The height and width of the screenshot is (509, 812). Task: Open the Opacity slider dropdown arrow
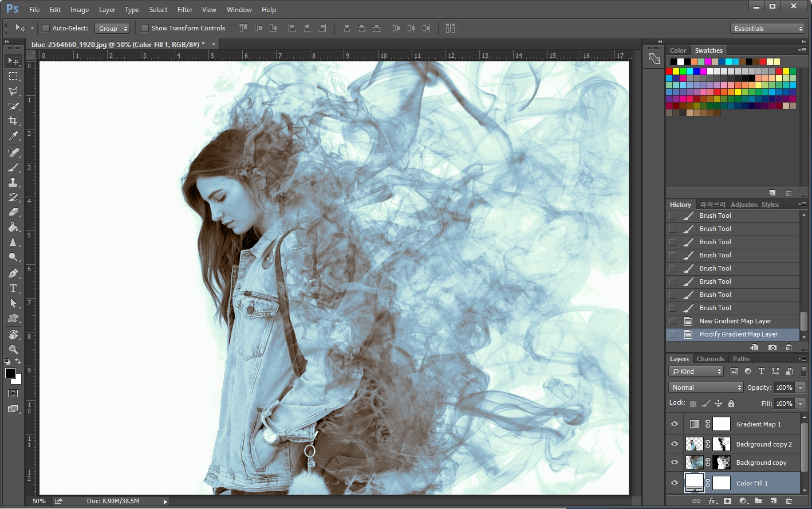801,387
